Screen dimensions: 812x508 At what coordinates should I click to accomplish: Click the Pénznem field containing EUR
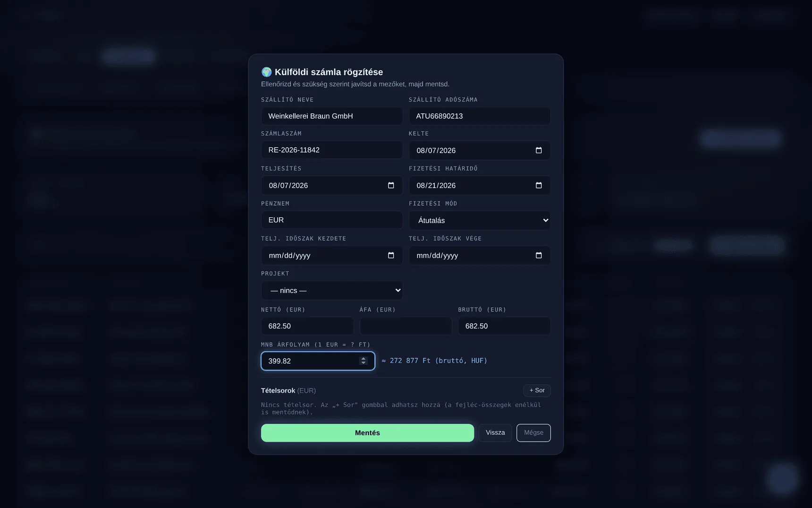click(x=332, y=220)
